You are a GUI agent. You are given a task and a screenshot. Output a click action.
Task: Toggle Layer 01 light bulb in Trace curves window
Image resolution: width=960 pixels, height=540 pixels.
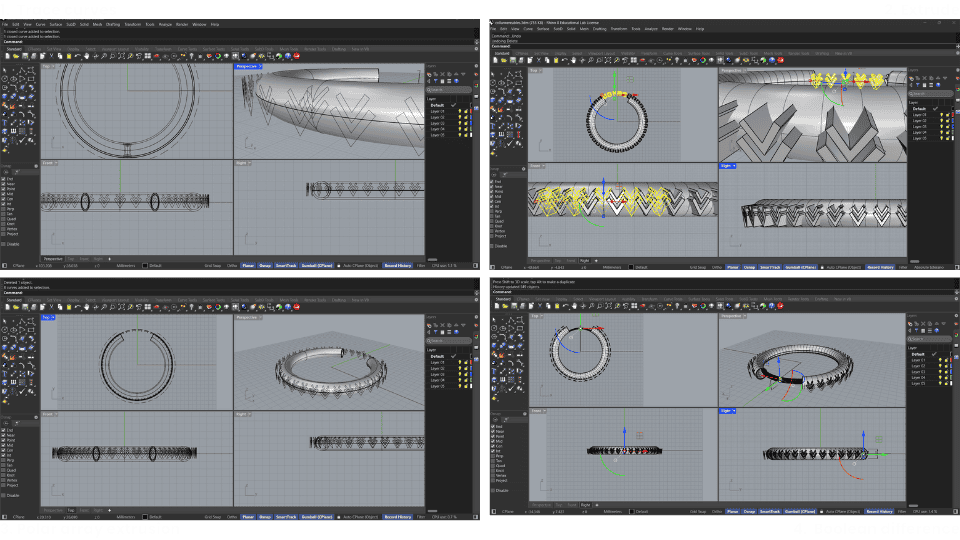pos(460,111)
